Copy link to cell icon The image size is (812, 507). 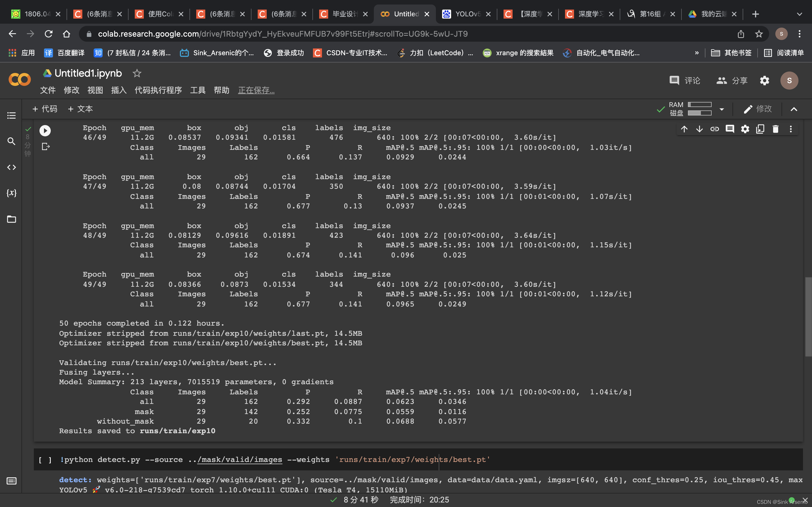(x=714, y=129)
